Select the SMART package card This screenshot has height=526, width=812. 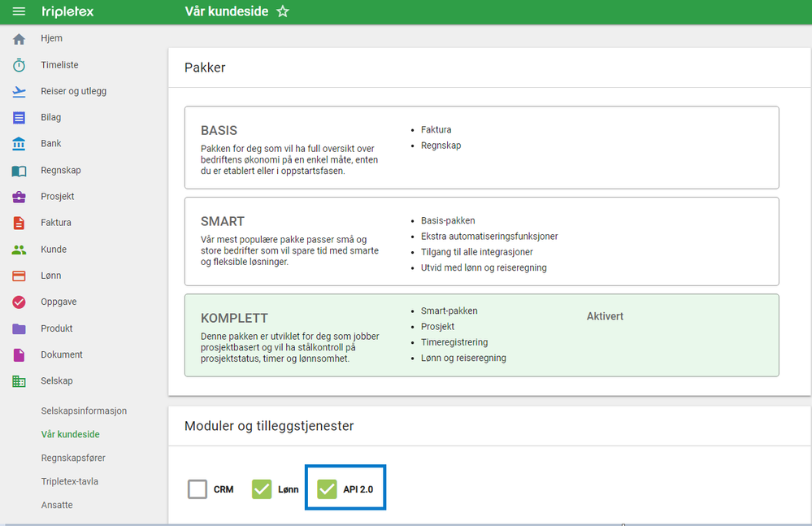482,241
